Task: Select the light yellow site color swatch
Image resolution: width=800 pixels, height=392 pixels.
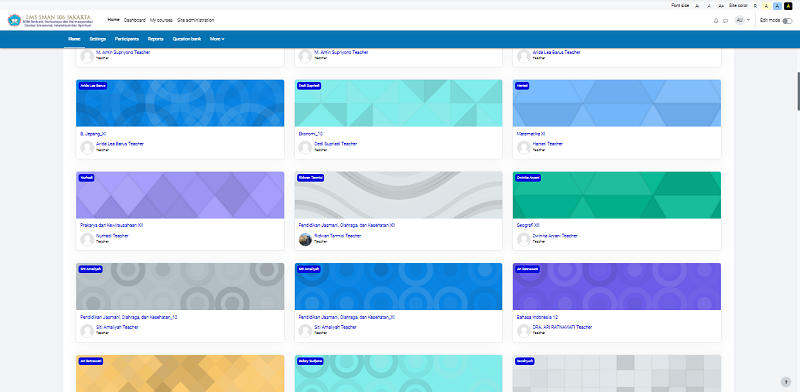Action: 766,6
